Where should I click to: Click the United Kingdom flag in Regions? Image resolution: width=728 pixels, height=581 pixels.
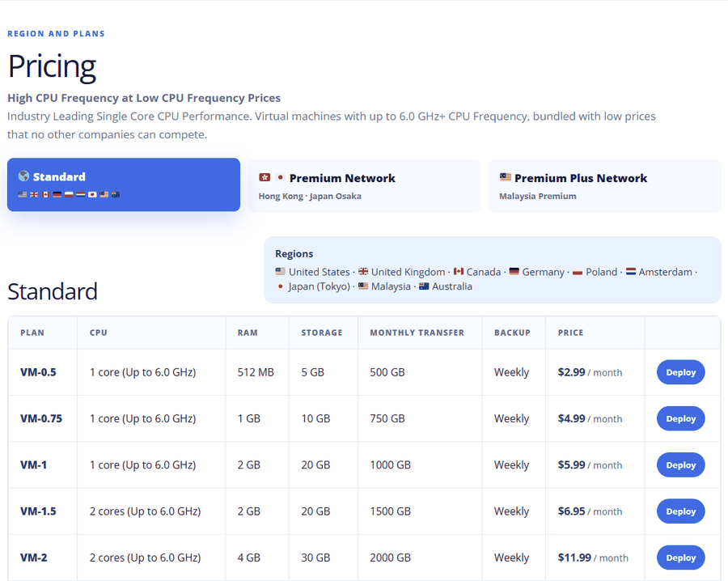[363, 271]
